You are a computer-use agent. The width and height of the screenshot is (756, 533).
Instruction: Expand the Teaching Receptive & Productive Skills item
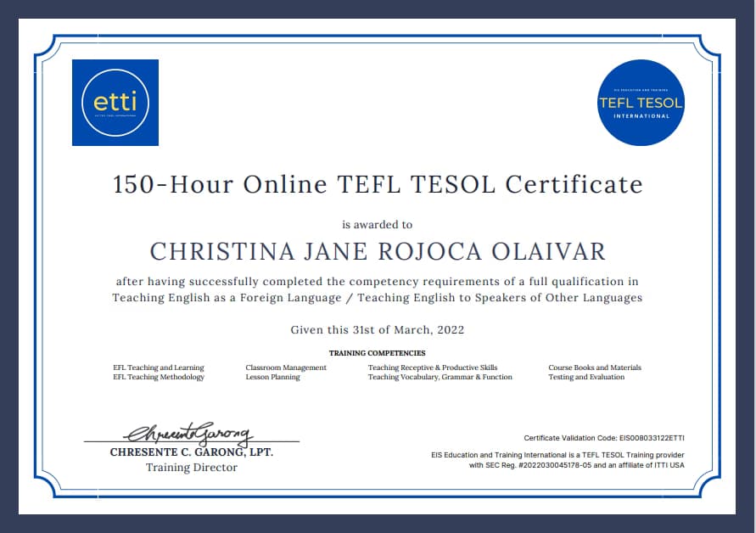pyautogui.click(x=434, y=367)
